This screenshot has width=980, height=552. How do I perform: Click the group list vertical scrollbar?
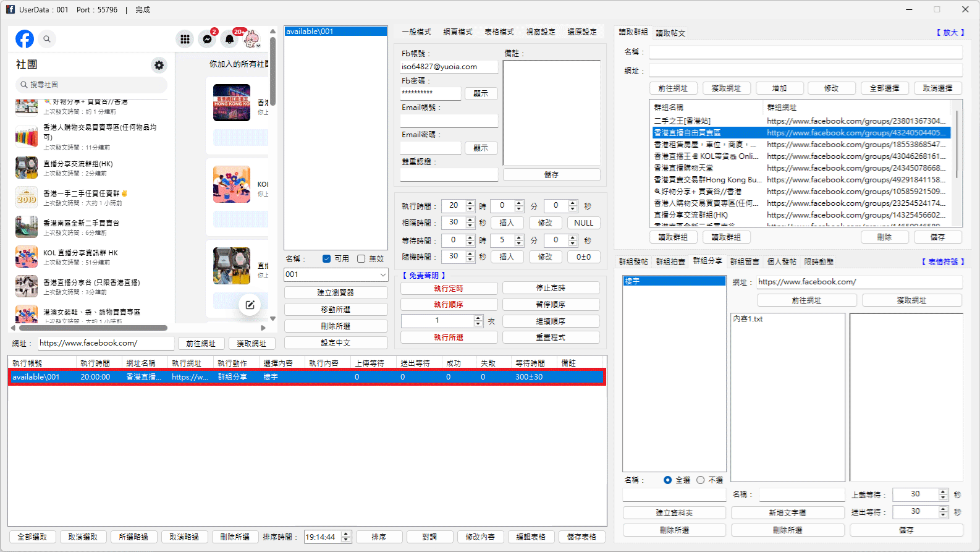coord(957,143)
